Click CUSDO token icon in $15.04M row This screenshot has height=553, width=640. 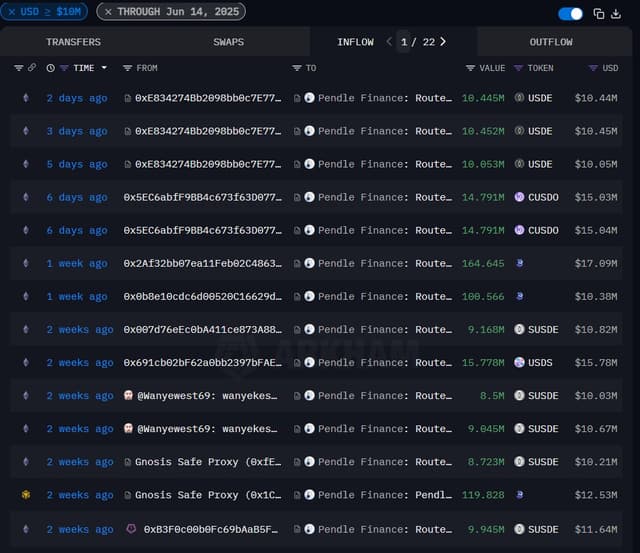pyautogui.click(x=519, y=230)
